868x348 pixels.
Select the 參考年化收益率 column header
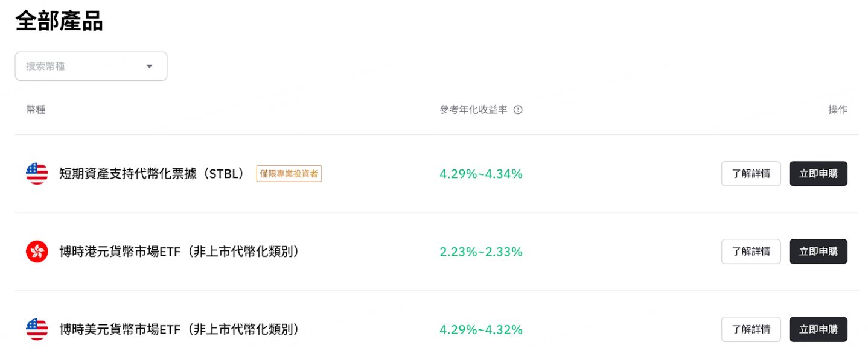pyautogui.click(x=474, y=109)
